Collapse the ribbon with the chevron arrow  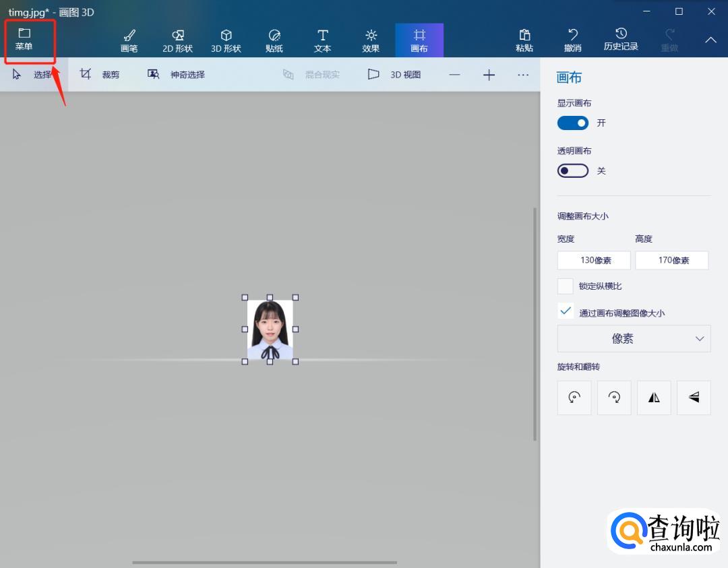(x=710, y=40)
